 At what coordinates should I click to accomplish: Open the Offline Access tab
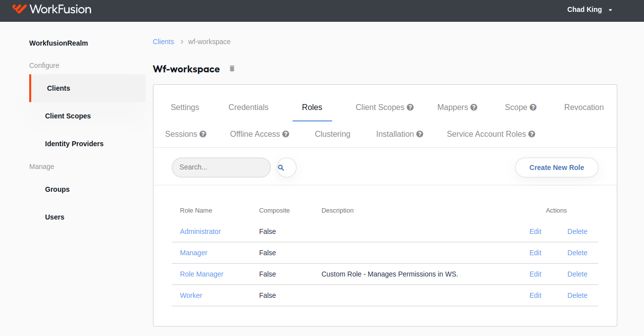[x=255, y=134]
